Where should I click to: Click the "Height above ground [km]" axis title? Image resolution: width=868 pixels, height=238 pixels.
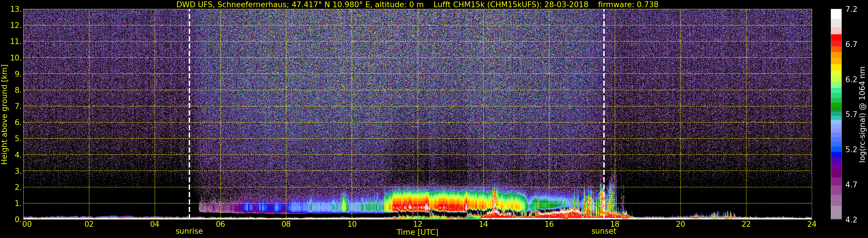click(4, 114)
